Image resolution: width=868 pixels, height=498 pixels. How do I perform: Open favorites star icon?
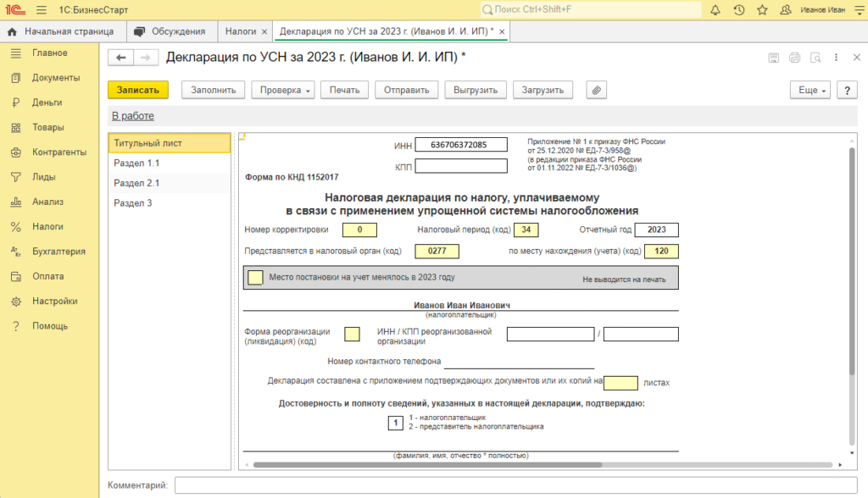(x=762, y=10)
